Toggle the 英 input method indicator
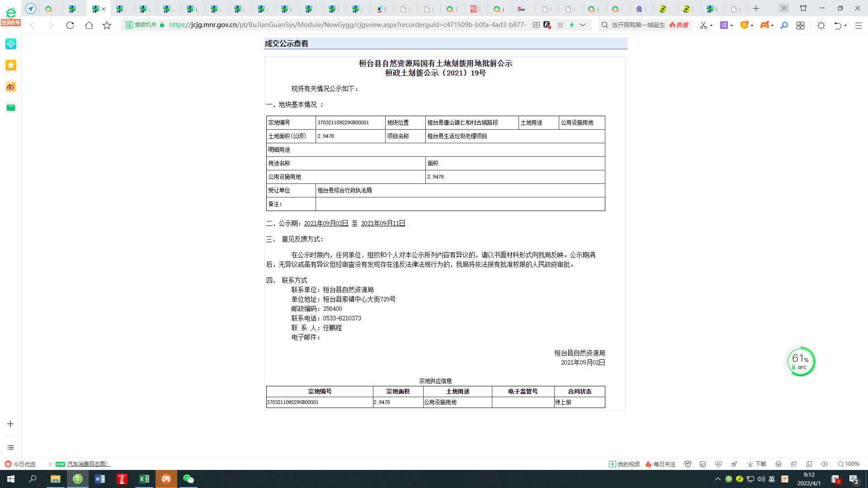 [772, 479]
